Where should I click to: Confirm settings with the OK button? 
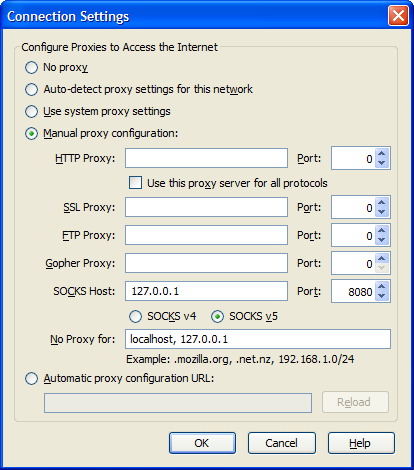pyautogui.click(x=202, y=443)
